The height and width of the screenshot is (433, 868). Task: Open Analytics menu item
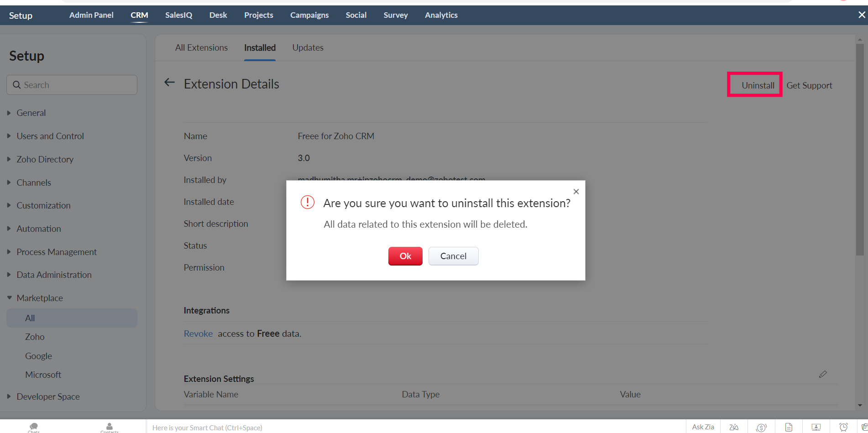tap(441, 15)
